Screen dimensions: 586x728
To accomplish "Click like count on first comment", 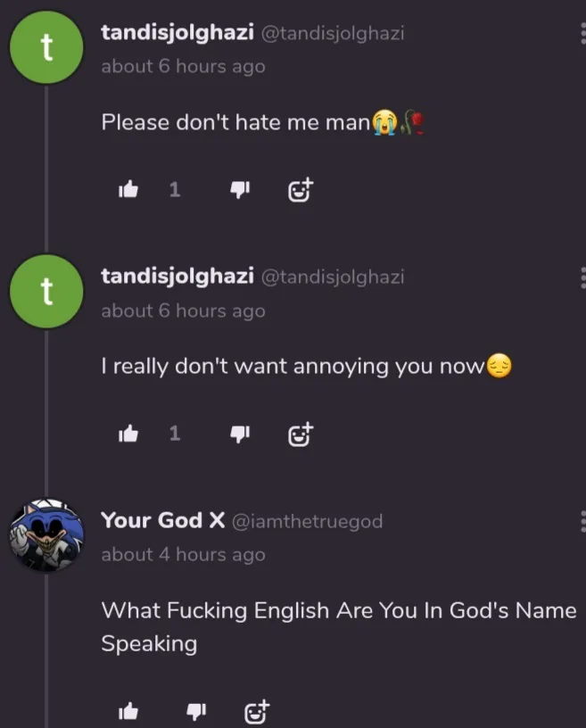I will tap(175, 189).
